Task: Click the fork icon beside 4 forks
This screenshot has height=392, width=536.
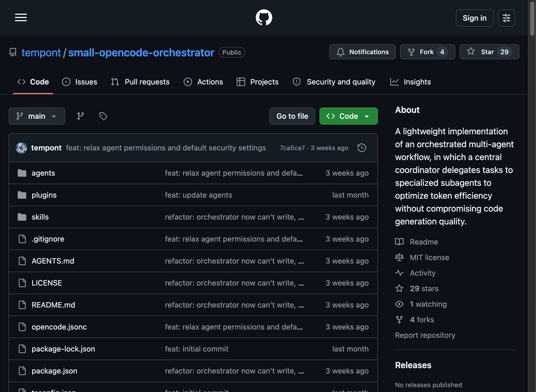Action: pos(399,320)
